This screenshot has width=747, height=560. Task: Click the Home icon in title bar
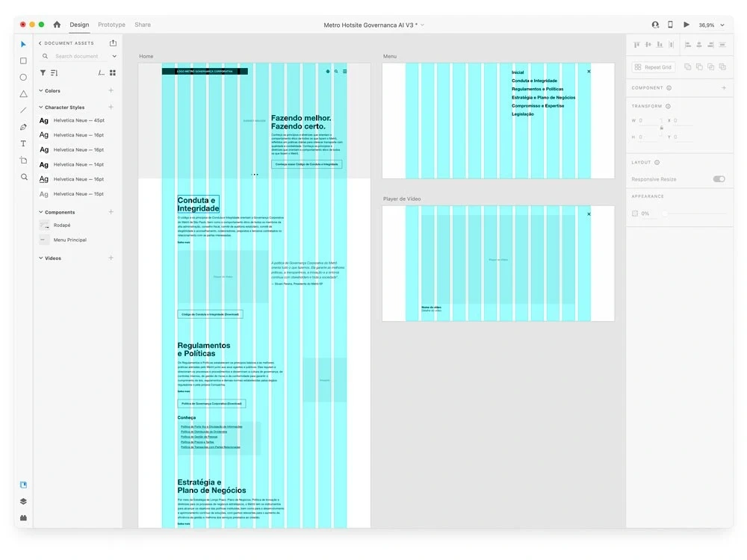[x=57, y=25]
